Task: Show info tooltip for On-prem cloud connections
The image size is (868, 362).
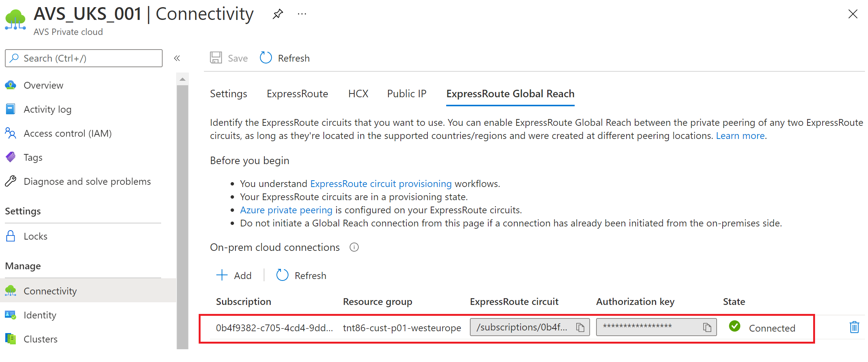Action: click(354, 247)
